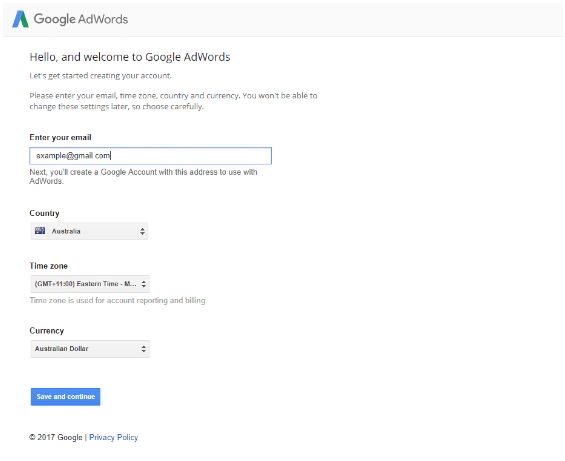Click the Country field label

[x=44, y=213]
